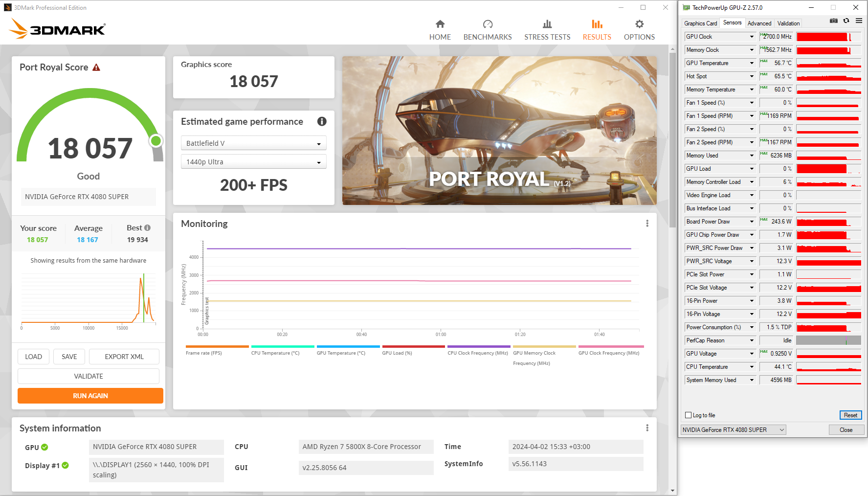
Task: Toggle the GPU Clock Frequency (MHz) legend
Action: [x=611, y=350]
